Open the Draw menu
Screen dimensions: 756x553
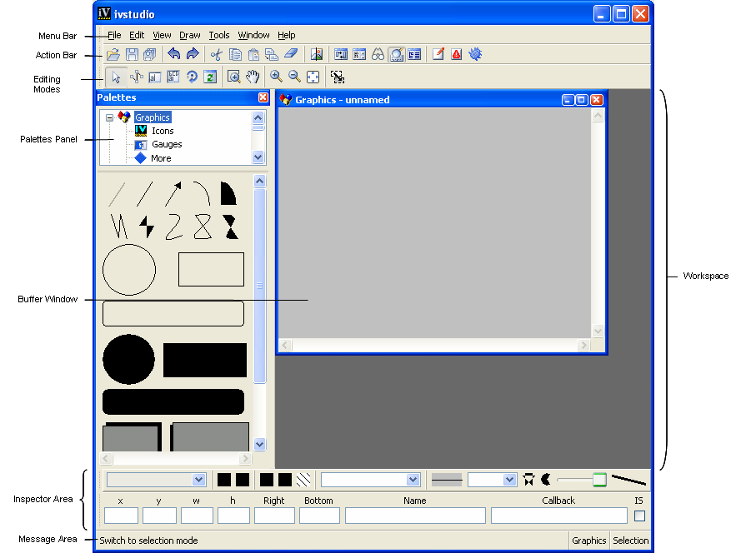click(189, 36)
